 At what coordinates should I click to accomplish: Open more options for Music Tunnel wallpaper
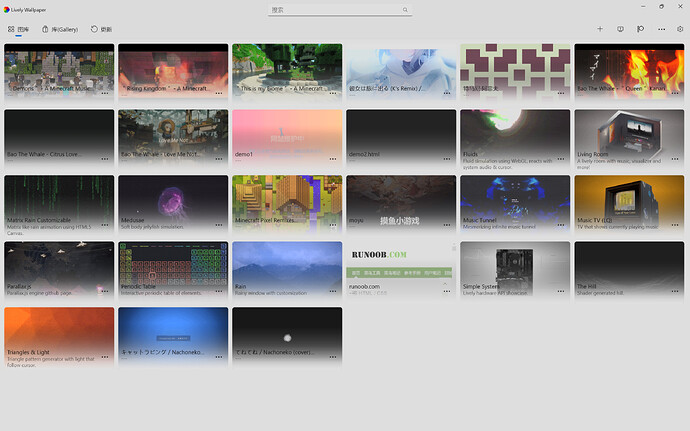(x=561, y=225)
